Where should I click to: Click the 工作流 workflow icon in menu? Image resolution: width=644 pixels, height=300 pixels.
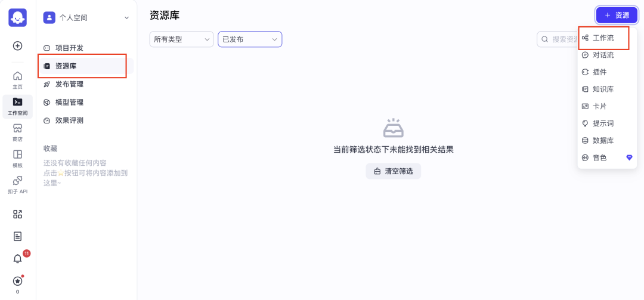pos(586,38)
